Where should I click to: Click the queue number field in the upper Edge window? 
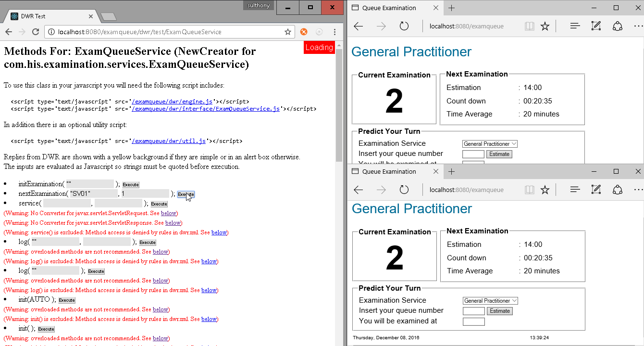pos(473,154)
